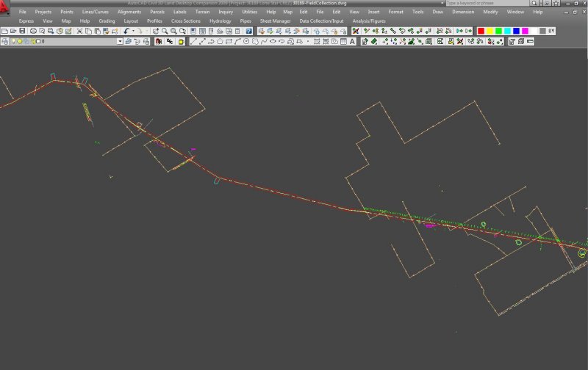This screenshot has width=588, height=370.
Task: Open the Lines/Curves menu
Action: click(96, 12)
